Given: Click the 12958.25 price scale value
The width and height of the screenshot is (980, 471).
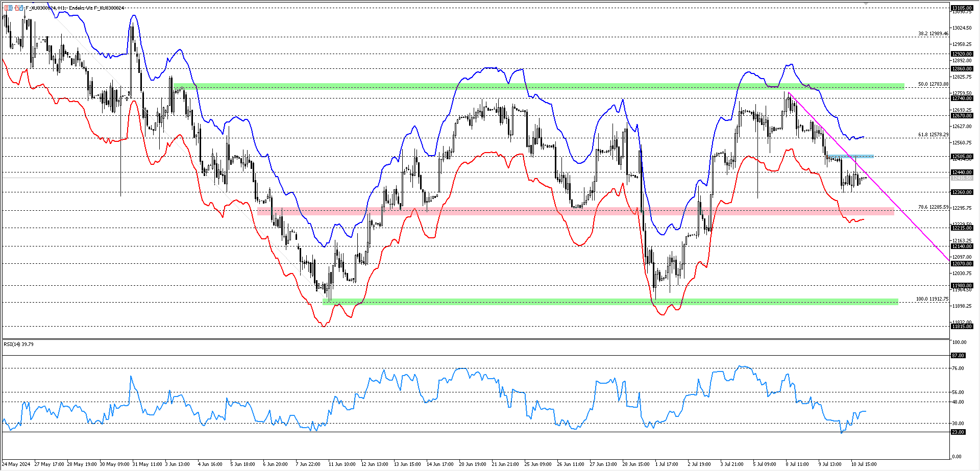Looking at the screenshot, I should coord(962,44).
